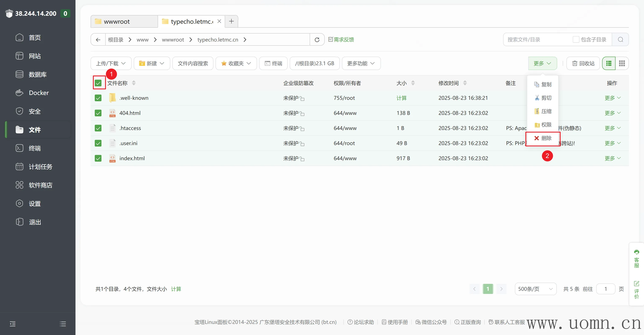Uncheck the index.html row checkbox
Screen dimensions: 644x335
(x=98, y=158)
